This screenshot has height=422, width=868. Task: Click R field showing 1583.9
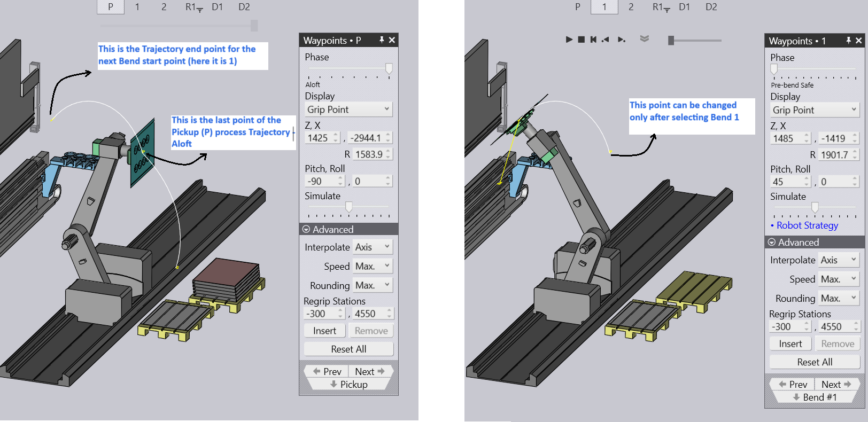point(373,154)
